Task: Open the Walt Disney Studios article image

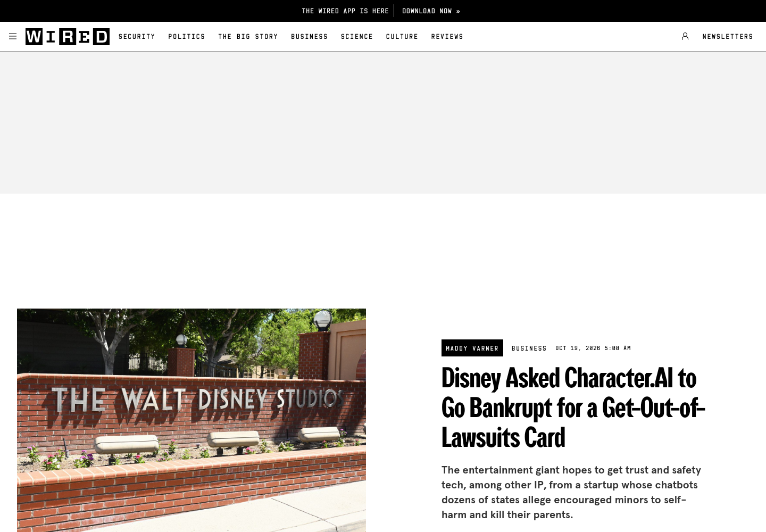Action: pos(191,420)
